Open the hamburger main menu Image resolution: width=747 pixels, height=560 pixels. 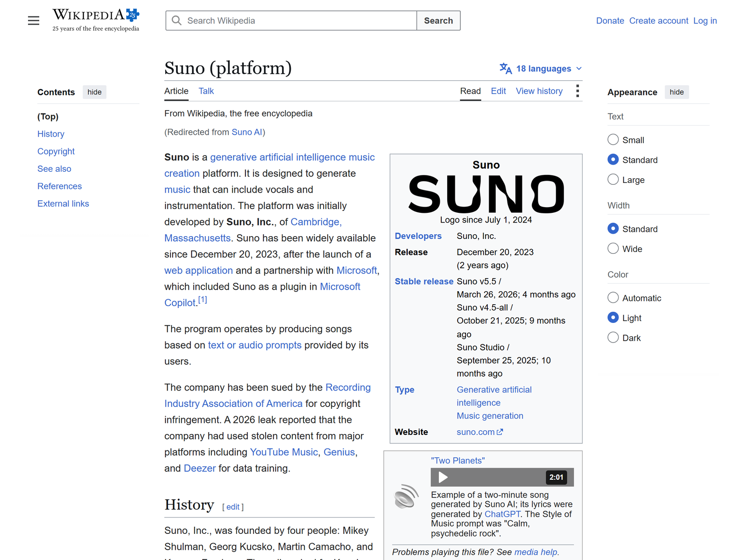(x=34, y=21)
